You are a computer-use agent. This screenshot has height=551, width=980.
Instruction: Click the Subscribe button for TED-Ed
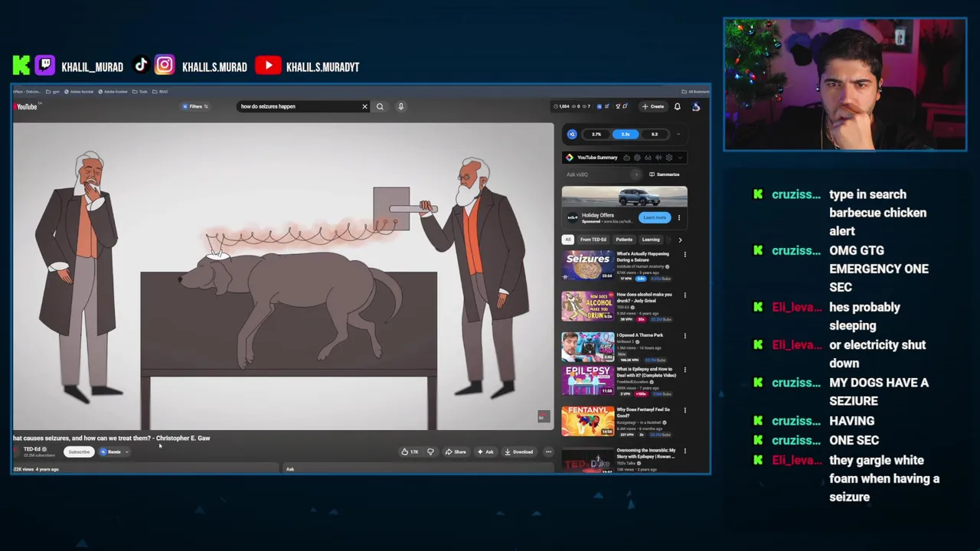pyautogui.click(x=79, y=452)
